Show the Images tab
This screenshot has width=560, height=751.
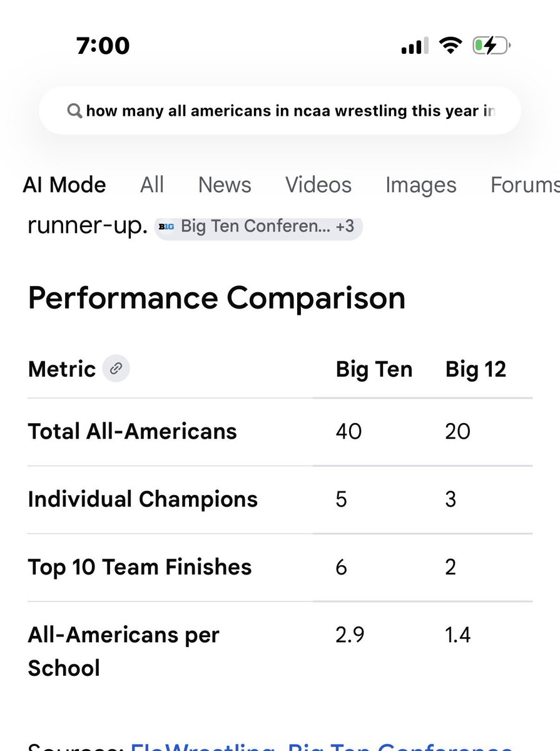click(x=420, y=185)
